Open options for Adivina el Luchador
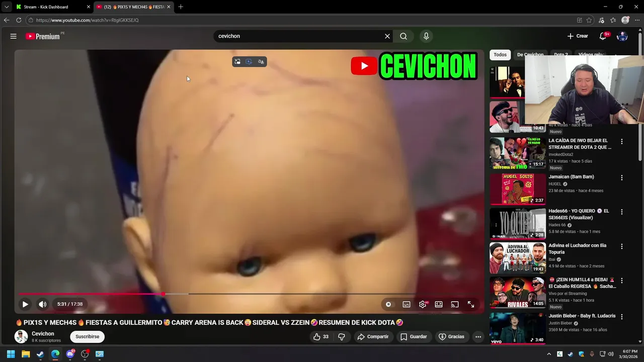Screen dimensions: 644x362 click(622, 246)
